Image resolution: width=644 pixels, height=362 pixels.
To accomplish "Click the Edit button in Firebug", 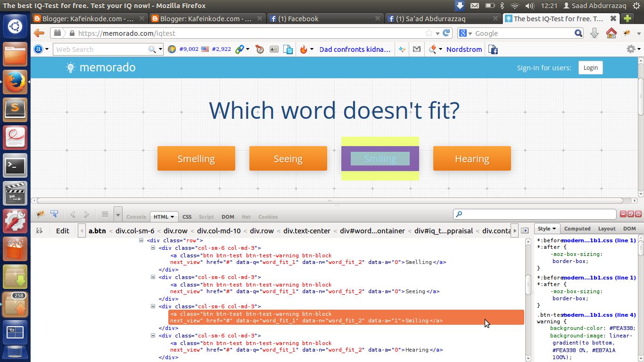I will pos(63,230).
